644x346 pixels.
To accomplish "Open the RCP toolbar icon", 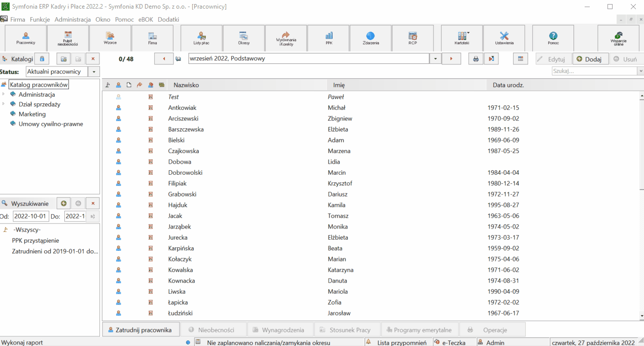I will tap(412, 38).
